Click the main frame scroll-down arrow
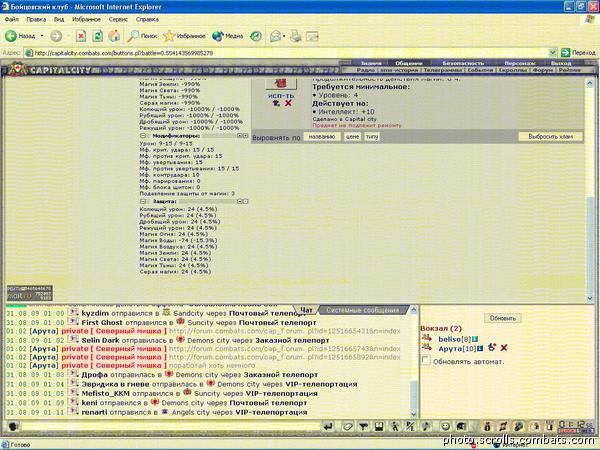This screenshot has height=450, width=600. point(590,298)
